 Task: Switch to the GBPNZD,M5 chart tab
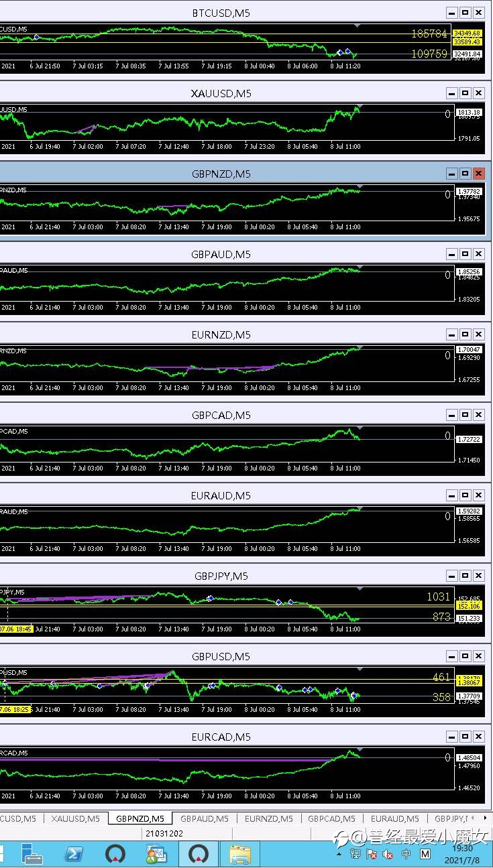[140, 818]
